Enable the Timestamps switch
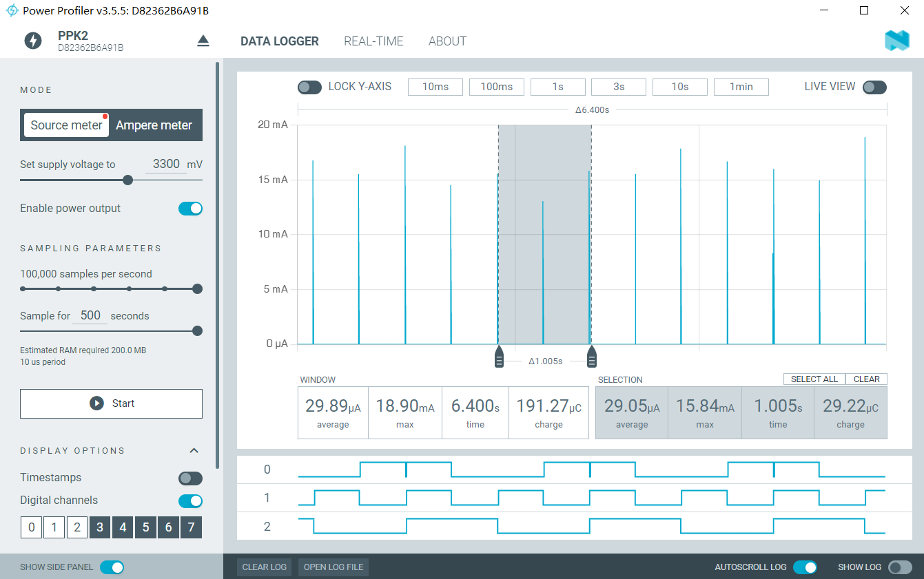 coord(190,478)
